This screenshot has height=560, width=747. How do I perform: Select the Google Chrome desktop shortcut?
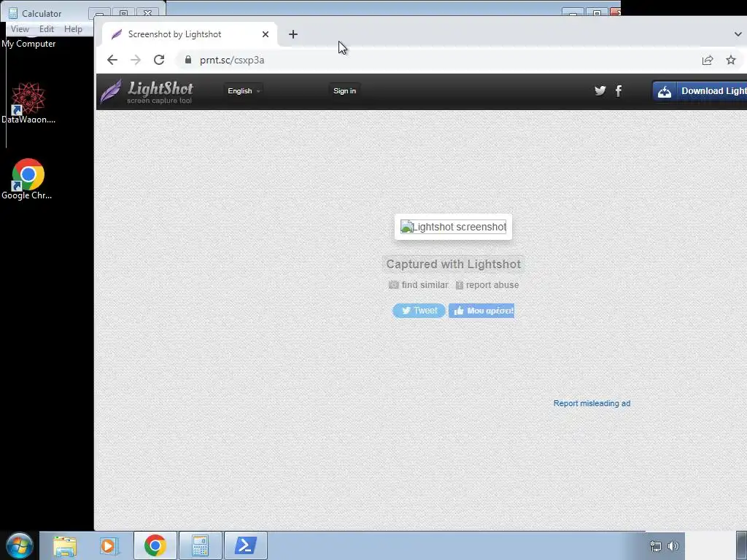coord(27,179)
